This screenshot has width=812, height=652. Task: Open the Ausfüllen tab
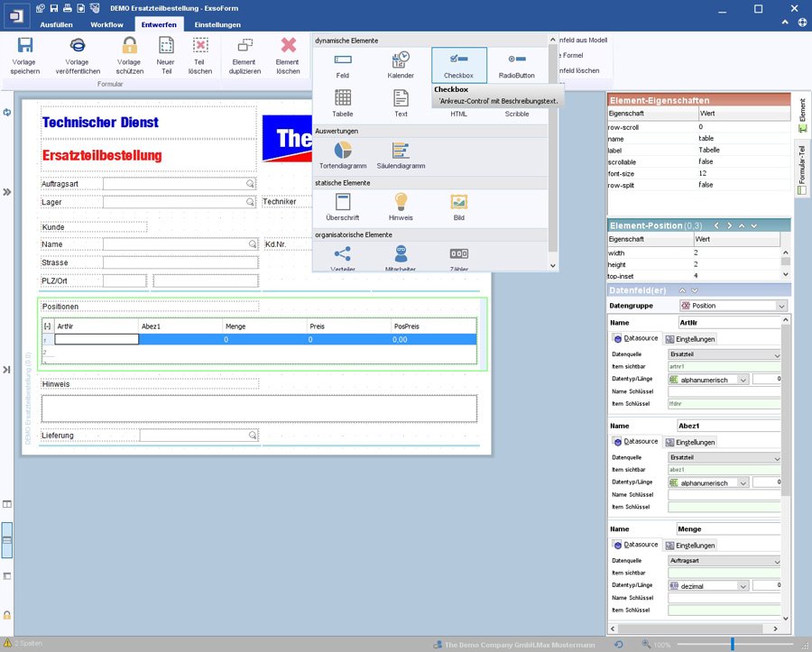pyautogui.click(x=57, y=24)
